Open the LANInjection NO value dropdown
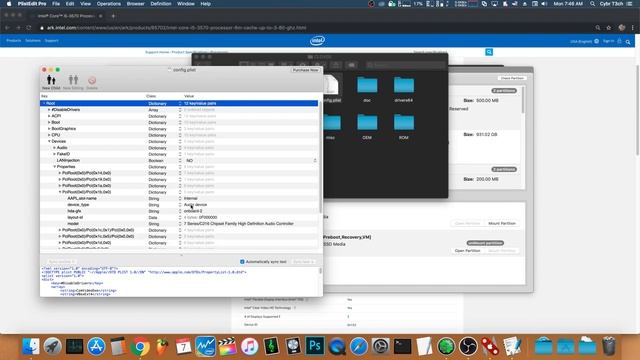This screenshot has width=640, height=360. pyautogui.click(x=315, y=160)
